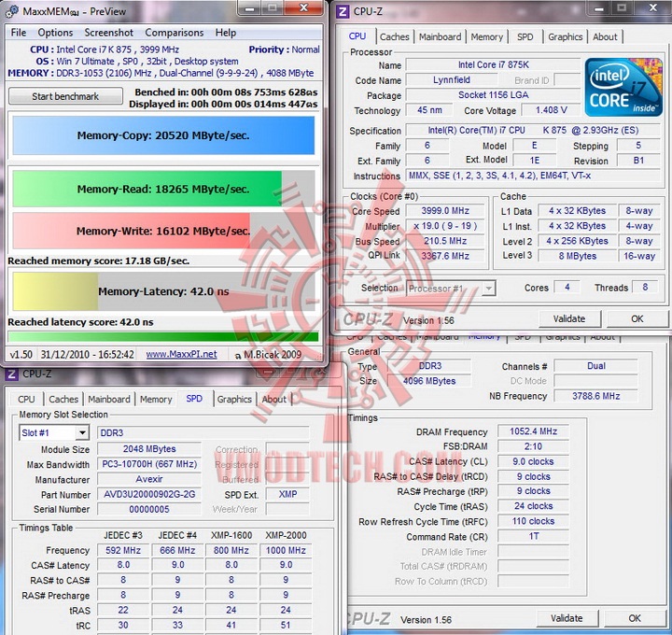Image resolution: width=672 pixels, height=635 pixels.
Task: Click the Core Voltage 1.408 V value
Action: point(552,110)
